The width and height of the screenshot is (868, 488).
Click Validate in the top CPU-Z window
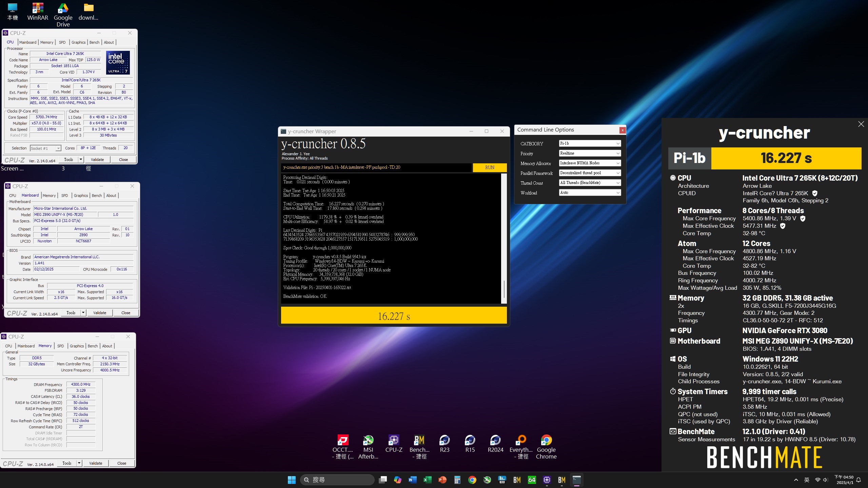(97, 160)
